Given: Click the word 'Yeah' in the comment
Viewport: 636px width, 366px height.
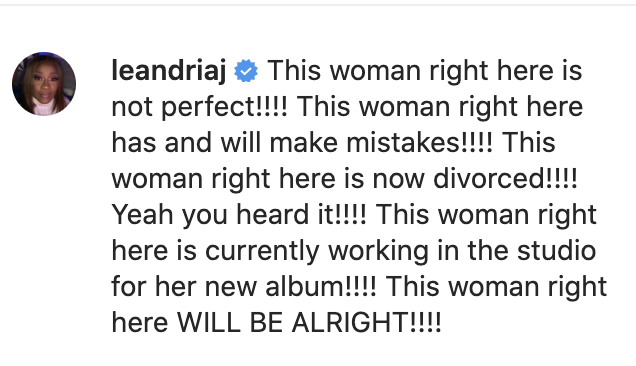Looking at the screenshot, I should pyautogui.click(x=142, y=214).
